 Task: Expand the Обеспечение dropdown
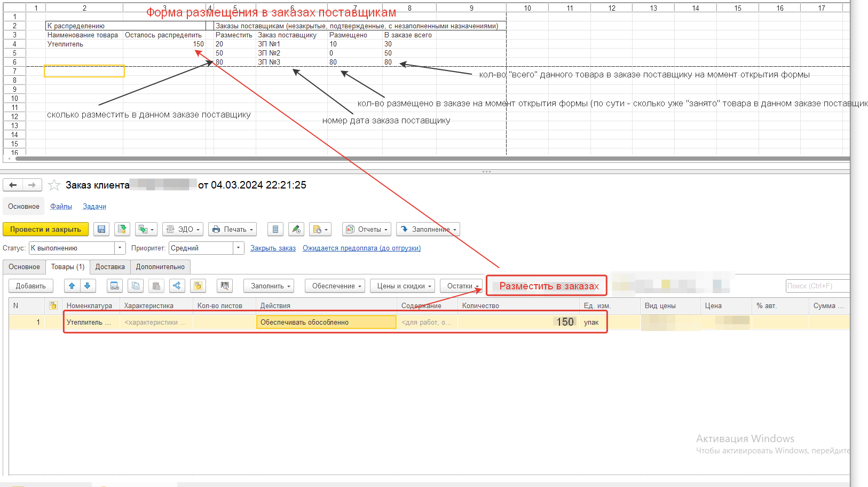pos(335,286)
